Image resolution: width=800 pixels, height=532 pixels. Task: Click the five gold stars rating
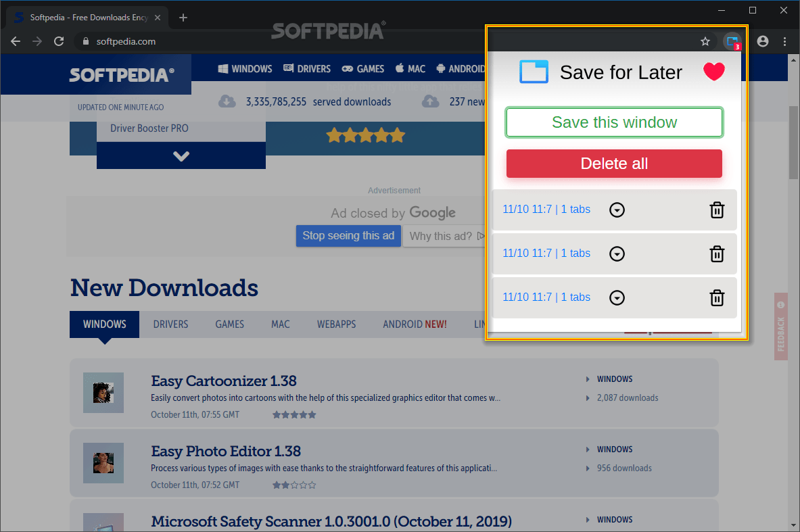pyautogui.click(x=366, y=136)
